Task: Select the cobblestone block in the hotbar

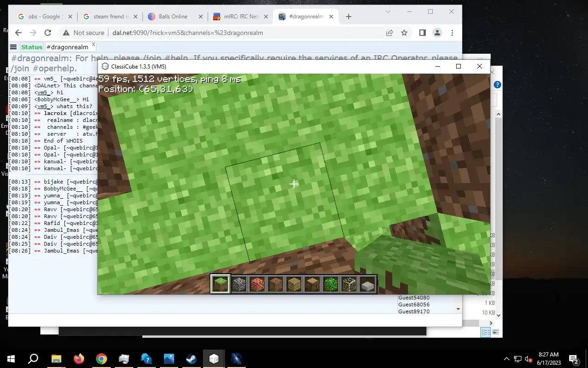Action: point(239,284)
